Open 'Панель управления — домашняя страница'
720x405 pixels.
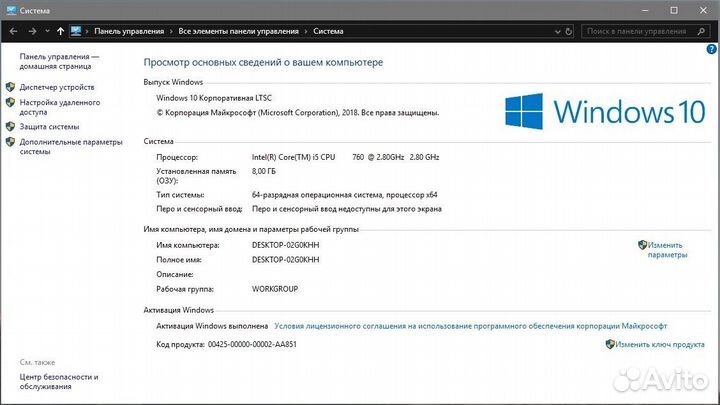coord(59,62)
